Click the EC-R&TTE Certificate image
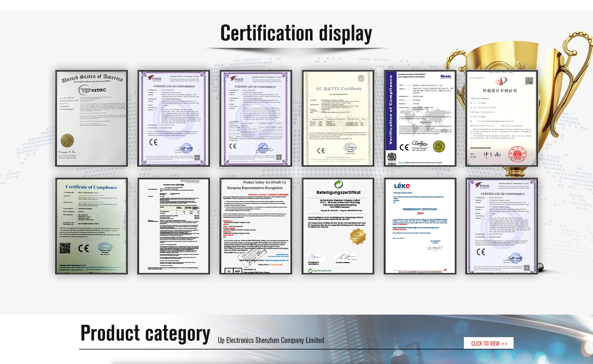Image resolution: width=593 pixels, height=364 pixels. click(x=338, y=118)
